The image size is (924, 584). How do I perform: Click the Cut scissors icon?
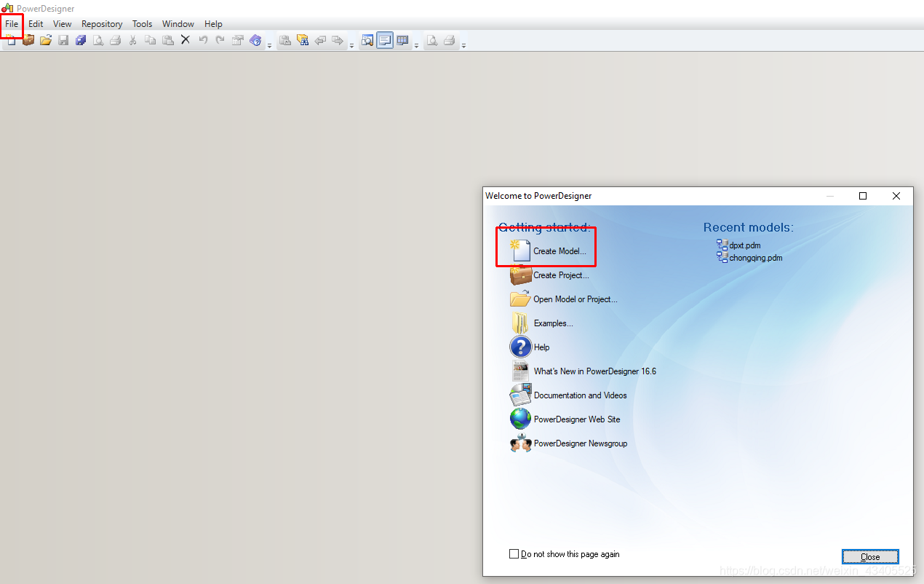132,40
